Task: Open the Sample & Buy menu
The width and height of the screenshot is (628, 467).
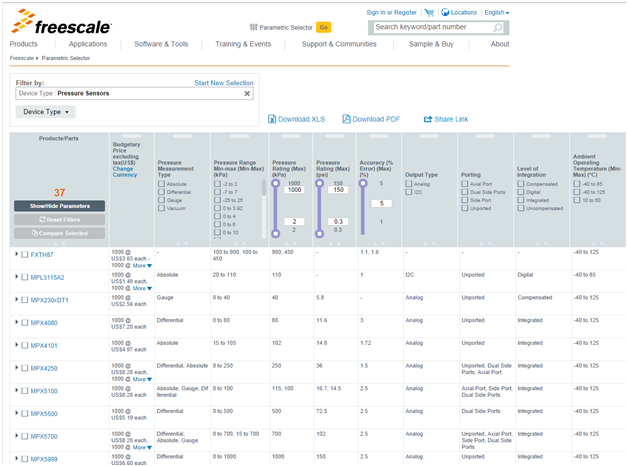Action: tap(431, 44)
